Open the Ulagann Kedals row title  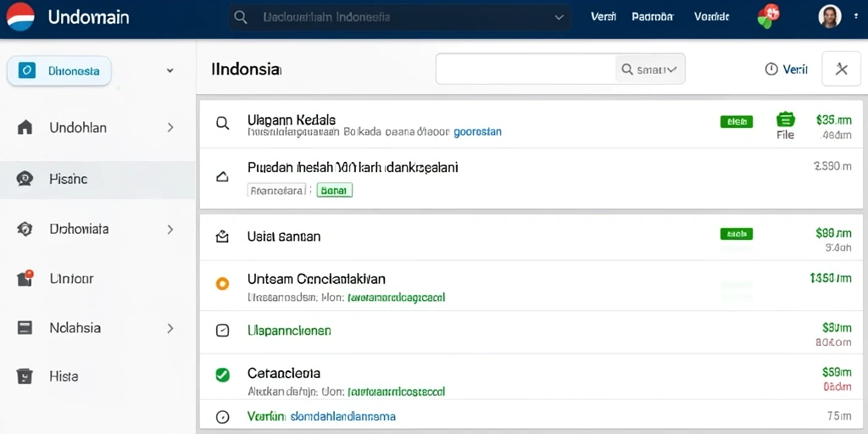(292, 119)
